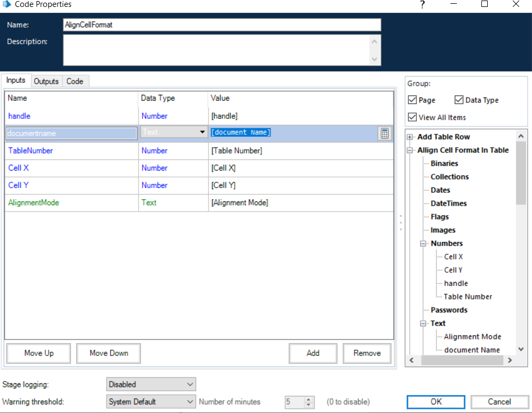Switch to the Outputs tab
Image resolution: width=532 pixels, height=413 pixels.
point(46,82)
